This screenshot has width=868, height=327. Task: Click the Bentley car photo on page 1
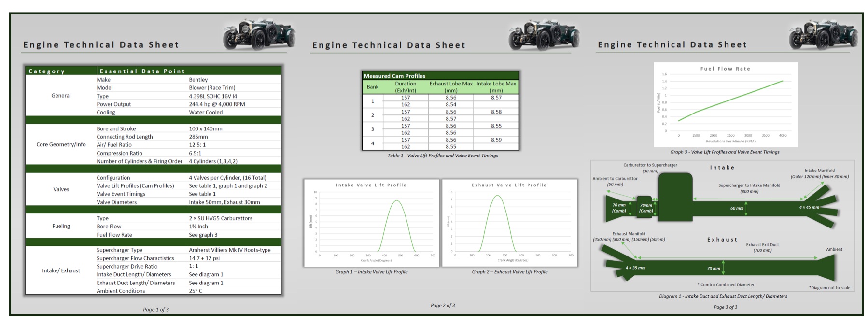point(259,35)
